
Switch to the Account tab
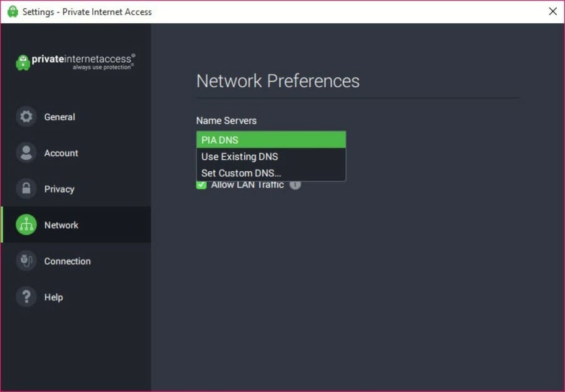click(x=76, y=152)
